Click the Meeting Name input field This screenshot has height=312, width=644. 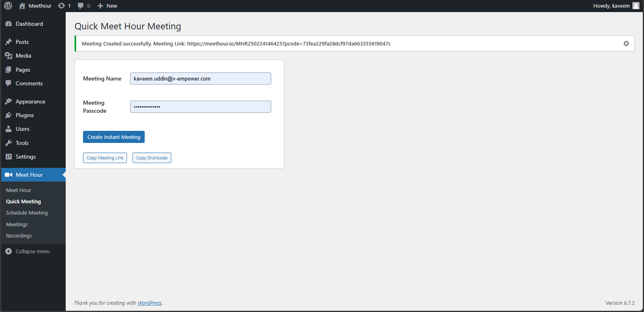pyautogui.click(x=201, y=79)
